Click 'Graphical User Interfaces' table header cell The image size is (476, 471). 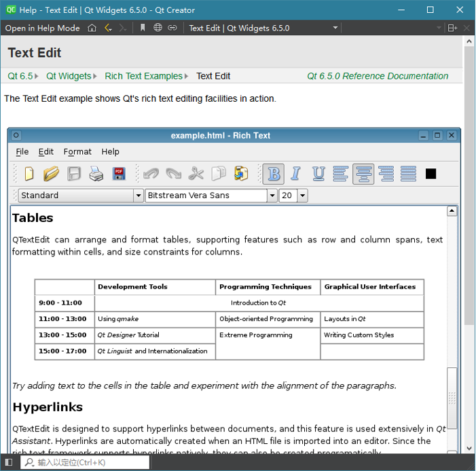[x=372, y=287]
